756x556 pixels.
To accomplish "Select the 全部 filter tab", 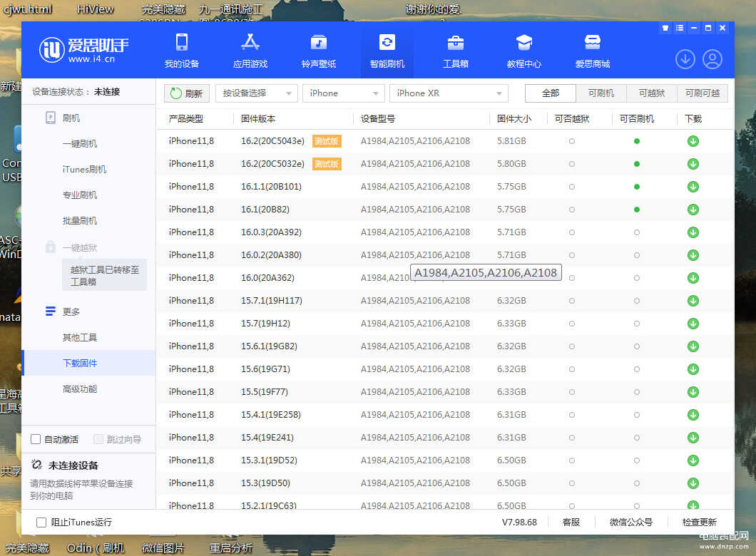I will pyautogui.click(x=551, y=93).
